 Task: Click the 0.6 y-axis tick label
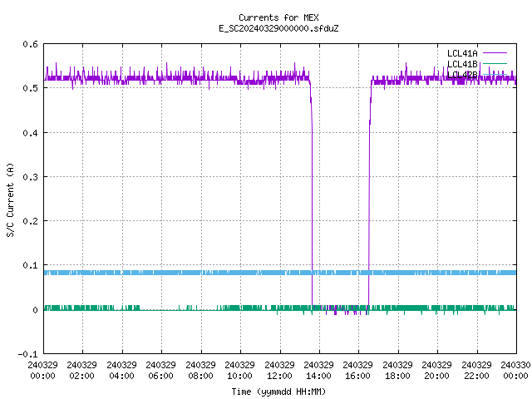pyautogui.click(x=30, y=44)
